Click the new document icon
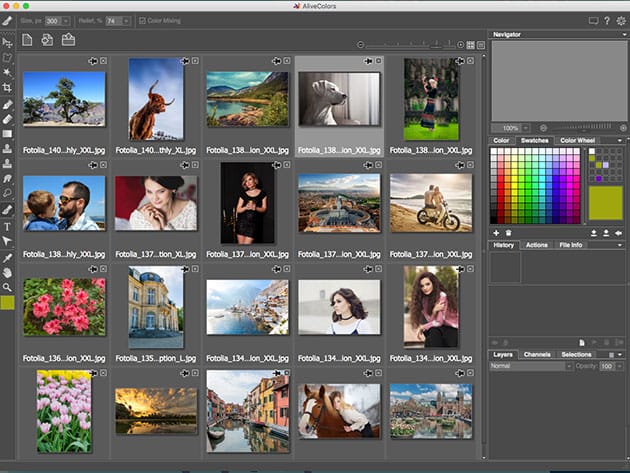 click(26, 40)
